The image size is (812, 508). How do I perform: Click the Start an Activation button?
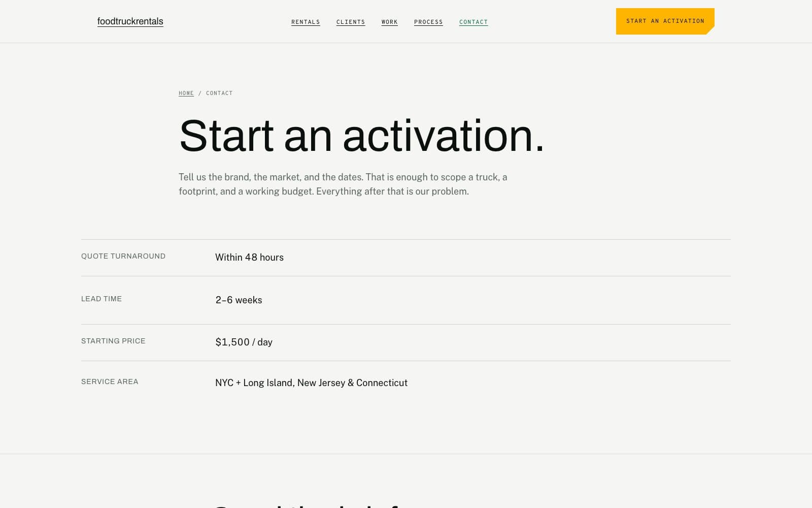(x=665, y=21)
